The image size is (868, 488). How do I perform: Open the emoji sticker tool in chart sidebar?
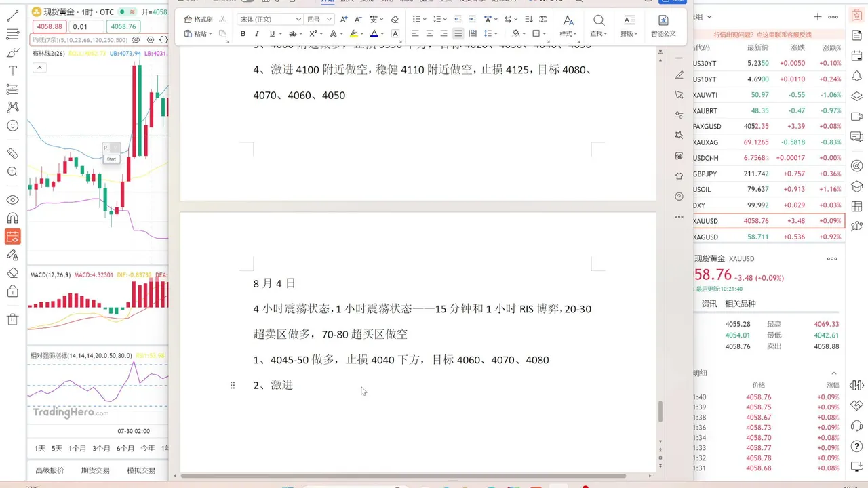(x=12, y=125)
